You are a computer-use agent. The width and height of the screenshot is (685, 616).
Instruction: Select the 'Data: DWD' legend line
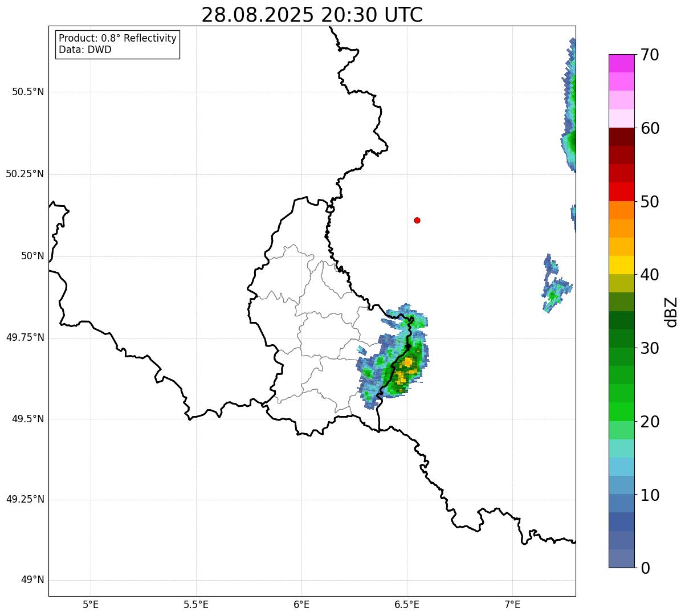tap(85, 50)
